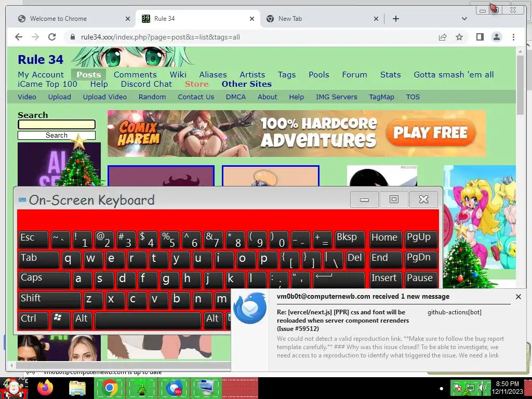Open the taskbar clock showing 8:50 PM
The image size is (532, 399).
[507, 388]
